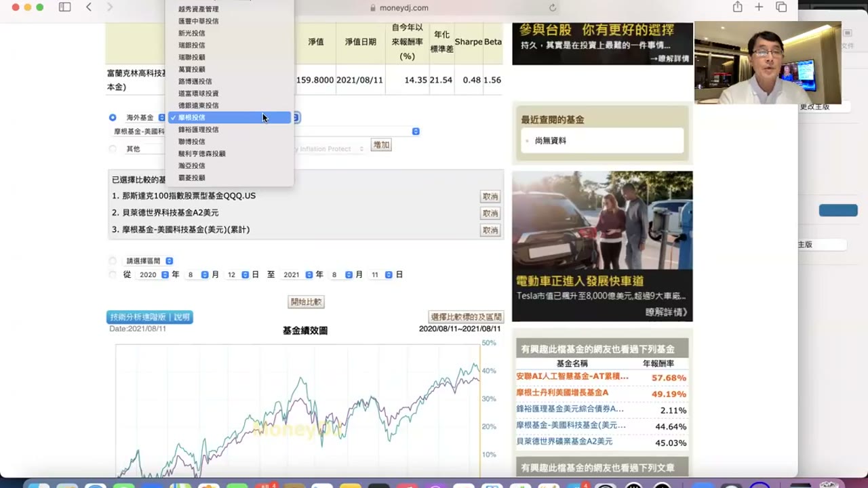Select the 請選擇區間 radio button

click(x=113, y=261)
